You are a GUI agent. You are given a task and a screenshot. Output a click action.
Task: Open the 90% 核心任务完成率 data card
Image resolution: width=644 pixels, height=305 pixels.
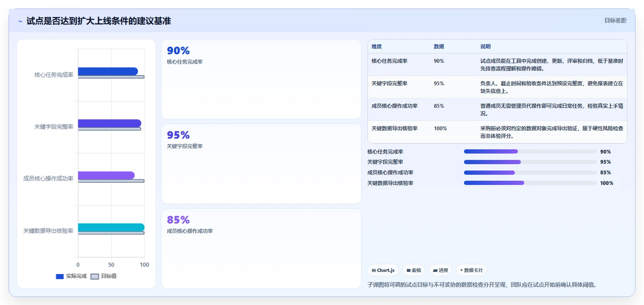click(261, 79)
